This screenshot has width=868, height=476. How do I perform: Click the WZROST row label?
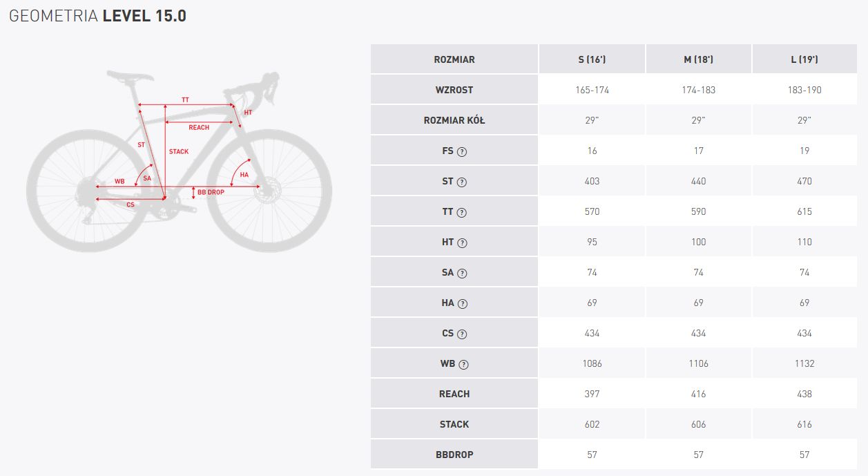tap(454, 90)
